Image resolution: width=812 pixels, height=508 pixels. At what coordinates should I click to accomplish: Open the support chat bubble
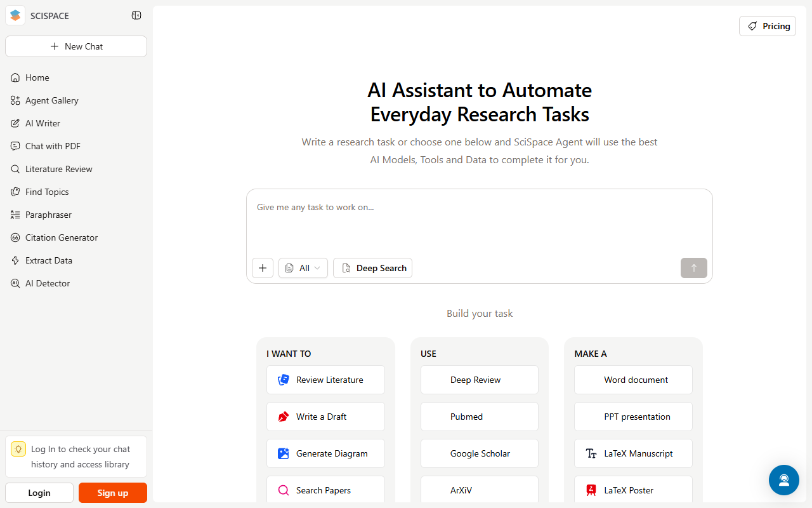[784, 480]
